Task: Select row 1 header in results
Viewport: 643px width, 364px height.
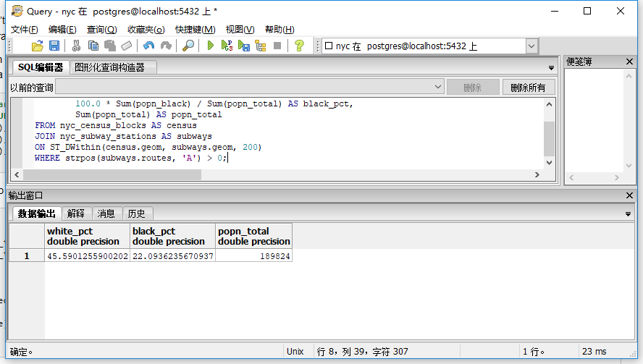Action: coord(27,256)
